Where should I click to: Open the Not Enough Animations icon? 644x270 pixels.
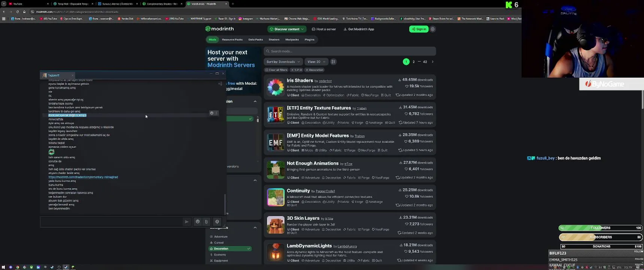click(x=276, y=169)
